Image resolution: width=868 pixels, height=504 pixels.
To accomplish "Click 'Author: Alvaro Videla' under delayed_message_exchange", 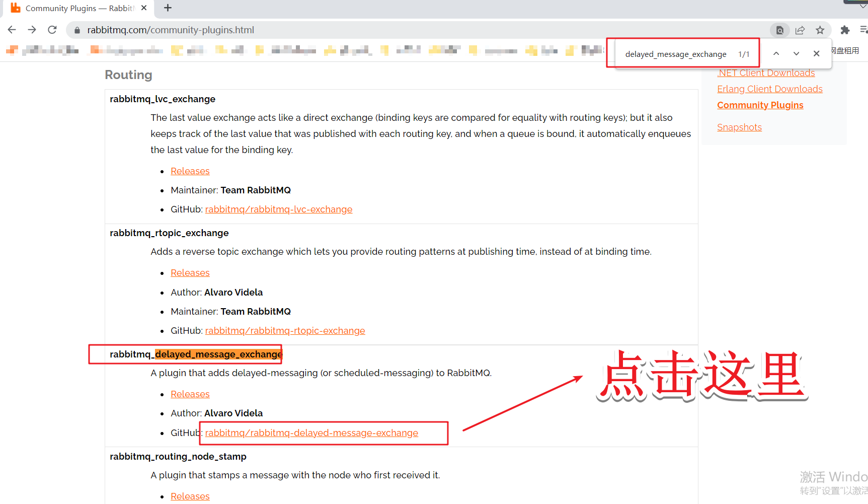I will click(216, 413).
